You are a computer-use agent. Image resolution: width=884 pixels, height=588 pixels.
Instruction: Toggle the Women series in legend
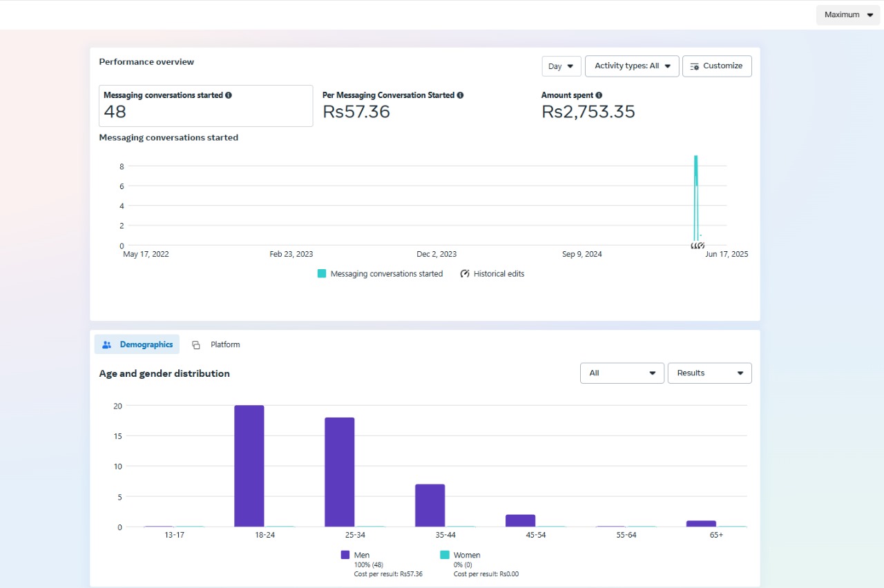point(466,555)
